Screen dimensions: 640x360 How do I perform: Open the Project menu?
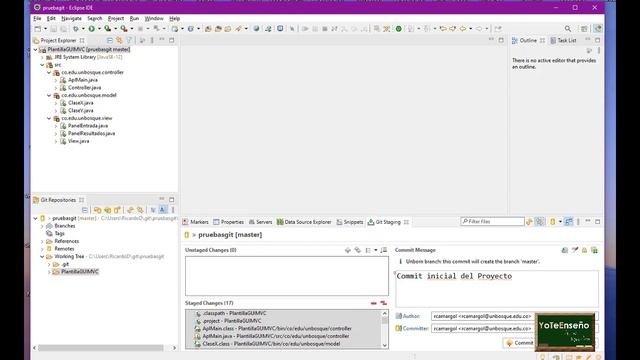[x=116, y=18]
